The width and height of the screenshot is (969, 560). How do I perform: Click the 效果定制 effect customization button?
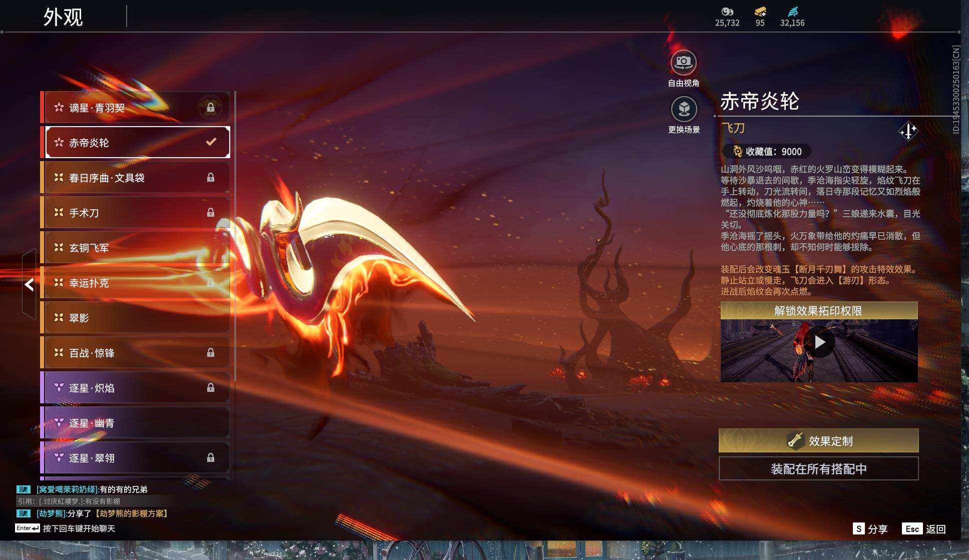(x=819, y=441)
